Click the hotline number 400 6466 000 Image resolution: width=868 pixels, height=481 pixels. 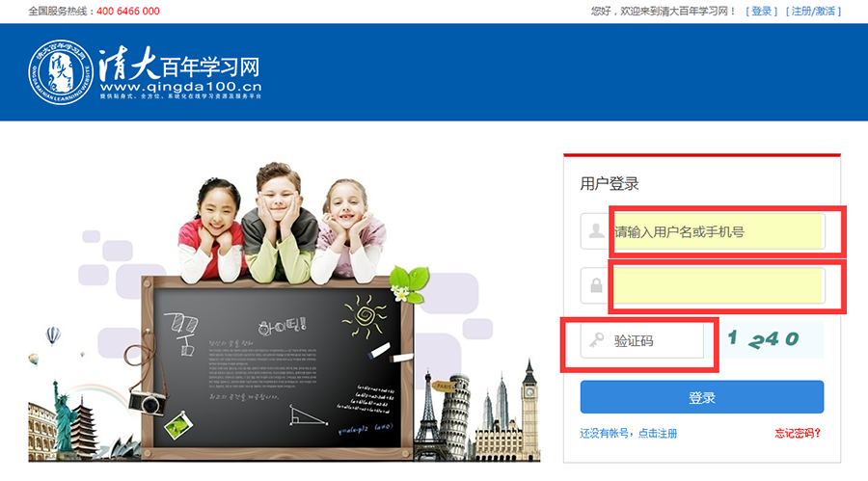click(128, 11)
